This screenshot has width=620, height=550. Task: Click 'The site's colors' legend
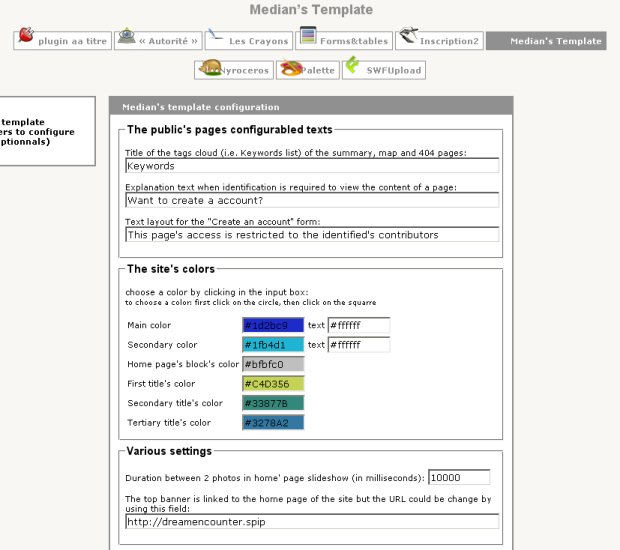(171, 269)
